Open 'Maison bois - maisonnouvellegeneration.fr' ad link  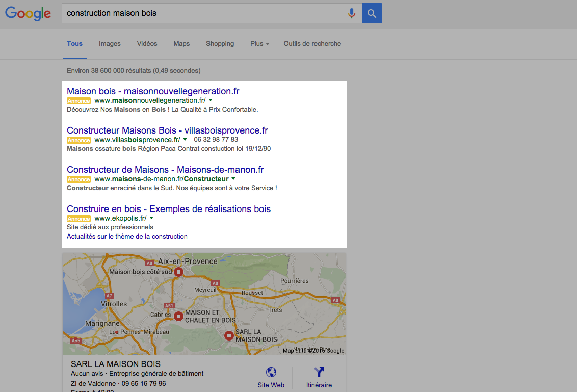point(153,91)
